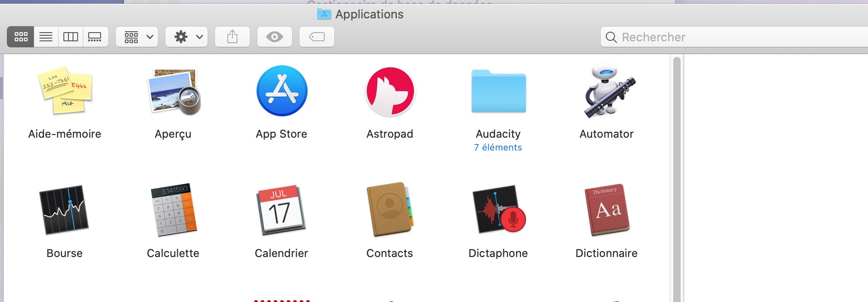This screenshot has width=868, height=302.
Task: Click the Share toolbar button
Action: (x=232, y=37)
